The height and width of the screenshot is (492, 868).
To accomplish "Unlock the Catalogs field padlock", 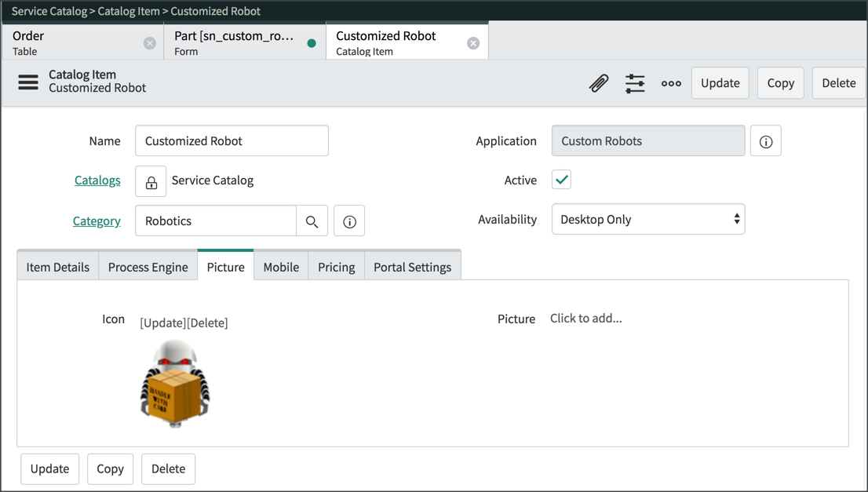I will 150,180.
